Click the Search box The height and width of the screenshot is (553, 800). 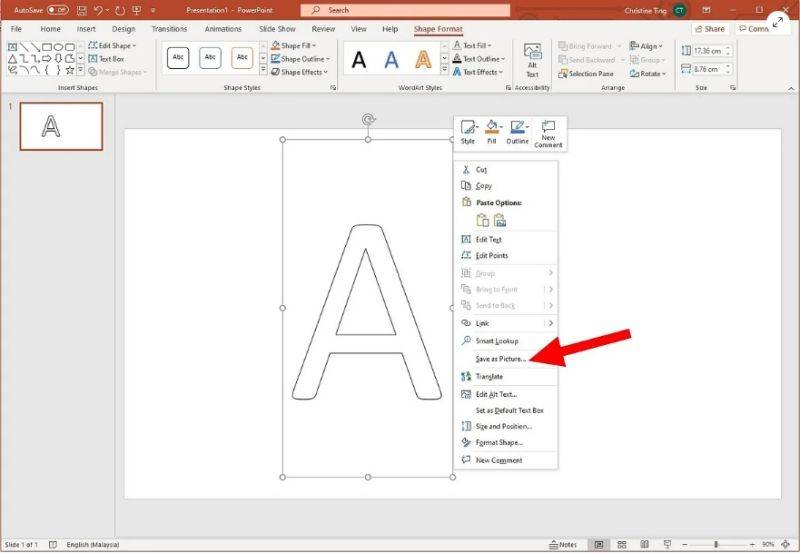(x=405, y=10)
